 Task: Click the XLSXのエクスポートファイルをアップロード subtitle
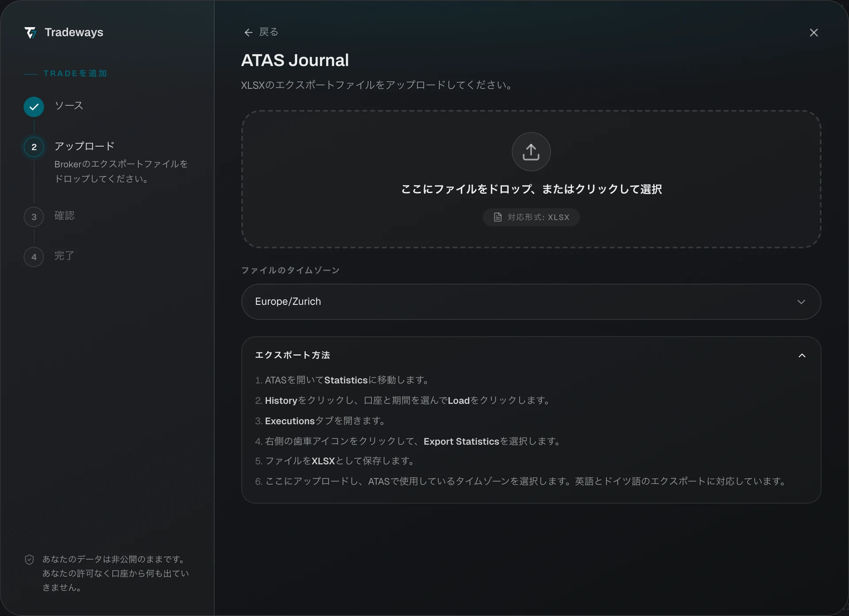(377, 85)
